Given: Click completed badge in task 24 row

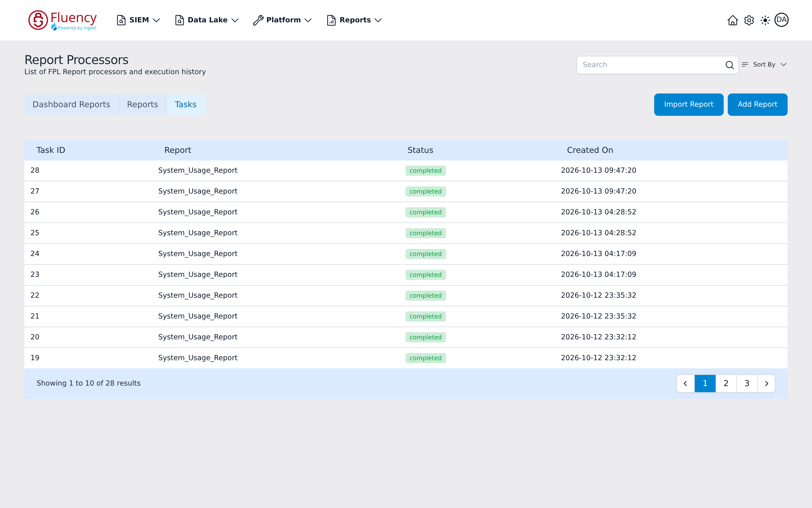Looking at the screenshot, I should click(426, 254).
